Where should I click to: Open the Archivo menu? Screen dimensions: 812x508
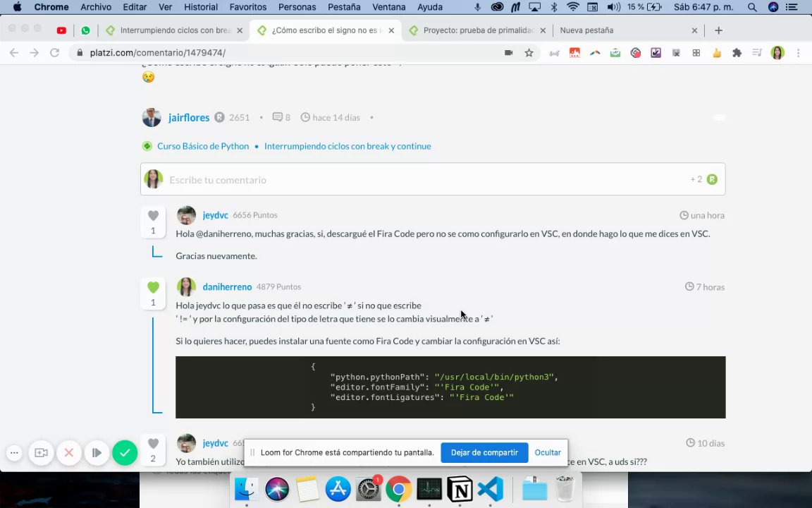[96, 7]
